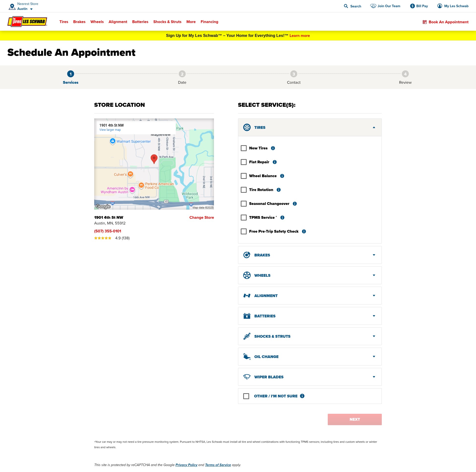Open the Shocks & Struts navigation menu
The image size is (476, 472).
(167, 22)
